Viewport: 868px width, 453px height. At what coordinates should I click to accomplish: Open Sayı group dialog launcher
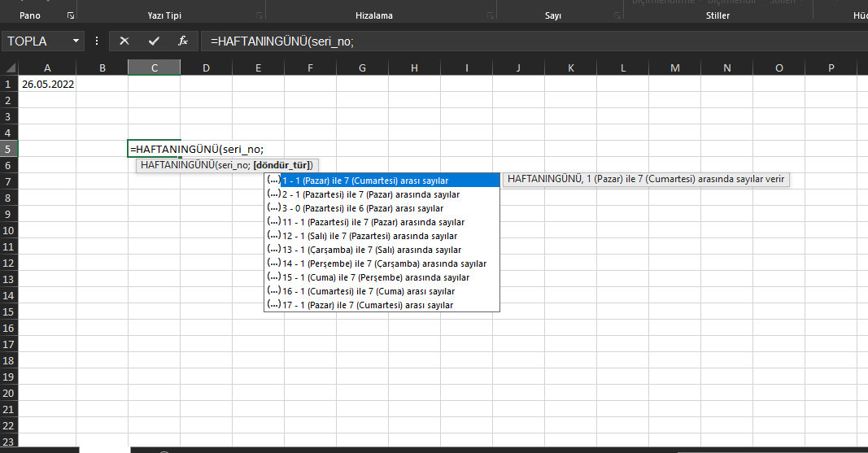[x=617, y=15]
